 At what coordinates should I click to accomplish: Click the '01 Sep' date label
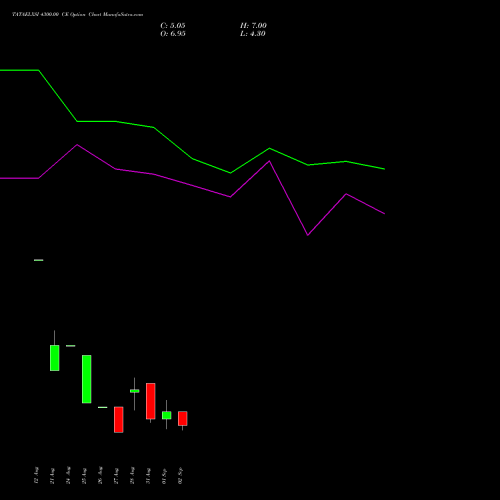coord(164,476)
